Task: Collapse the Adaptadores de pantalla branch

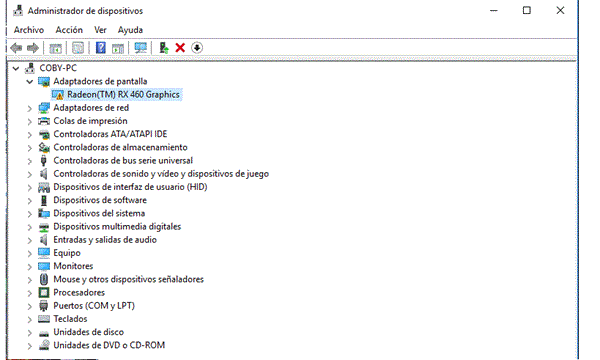Action: pos(29,81)
